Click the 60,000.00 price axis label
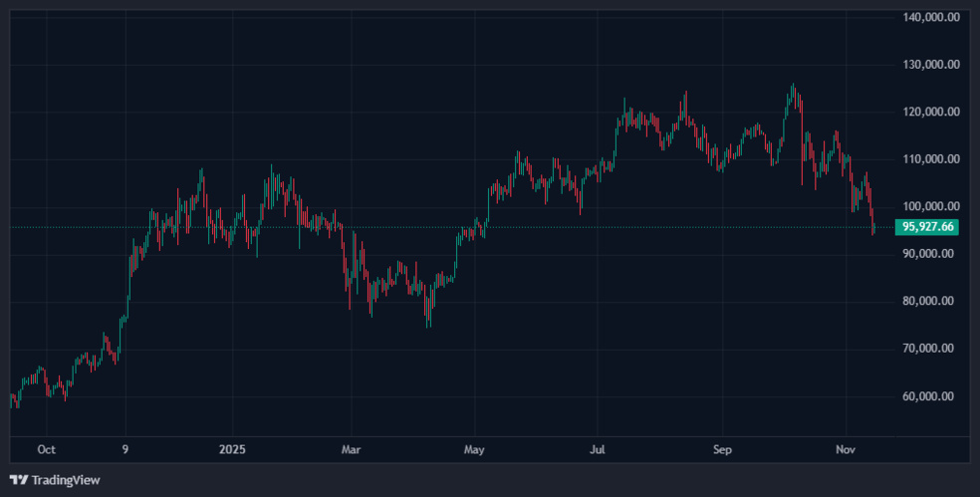 pos(931,396)
